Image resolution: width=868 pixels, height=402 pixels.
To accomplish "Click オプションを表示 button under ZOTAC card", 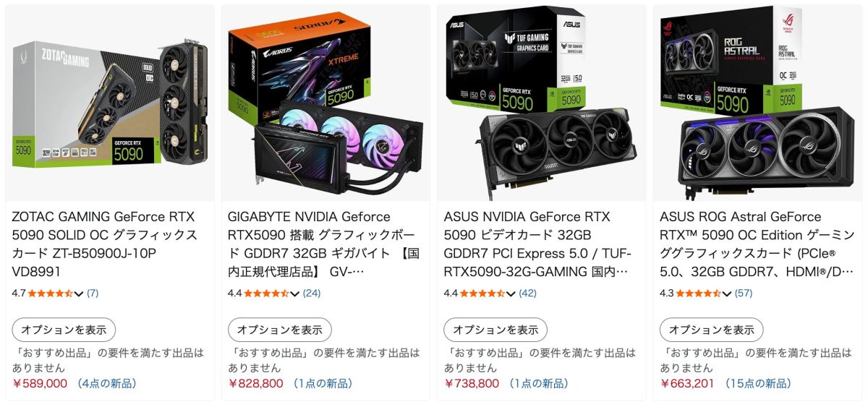I will (64, 330).
